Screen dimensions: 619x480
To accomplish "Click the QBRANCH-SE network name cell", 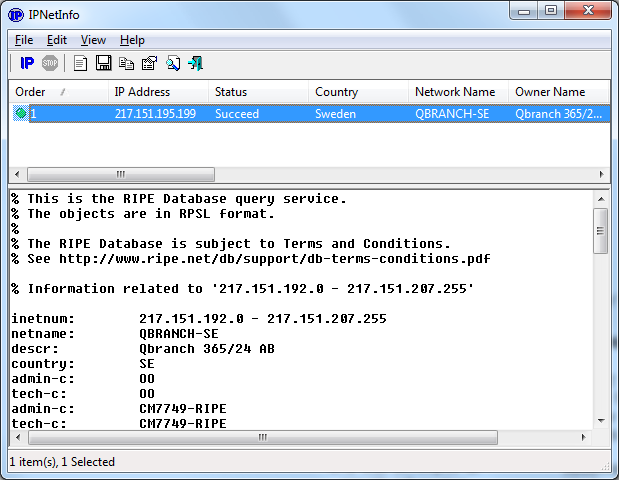I will point(452,114).
